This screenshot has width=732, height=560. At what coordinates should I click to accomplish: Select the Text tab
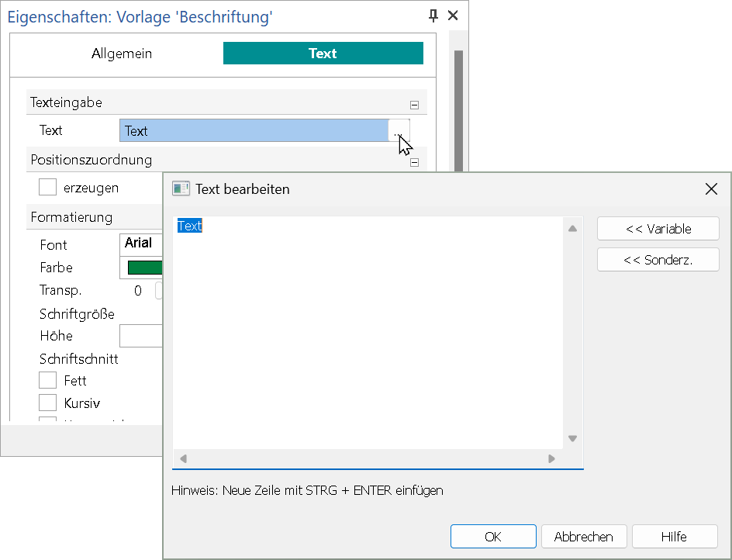pos(323,54)
